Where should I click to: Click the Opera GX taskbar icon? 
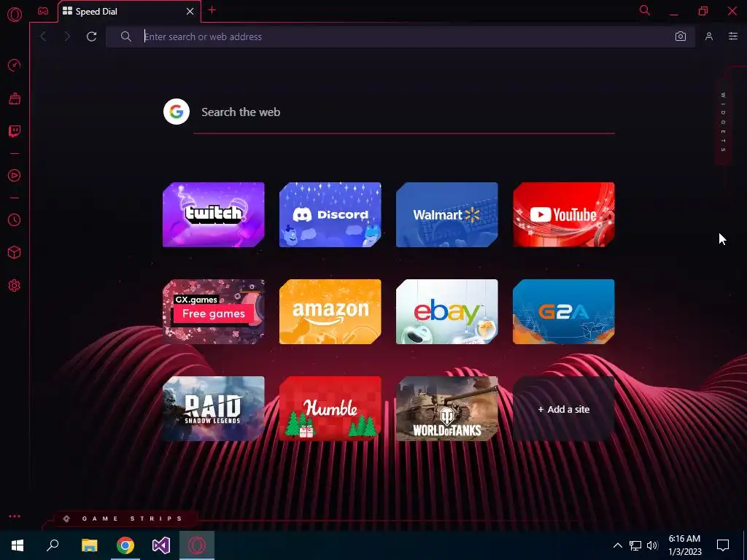pyautogui.click(x=197, y=545)
